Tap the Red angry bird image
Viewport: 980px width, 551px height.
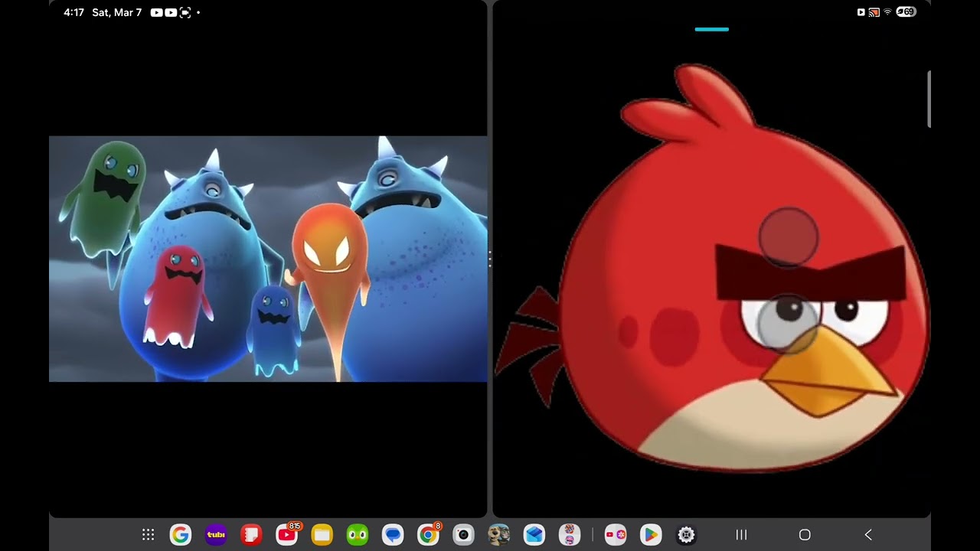click(712, 268)
